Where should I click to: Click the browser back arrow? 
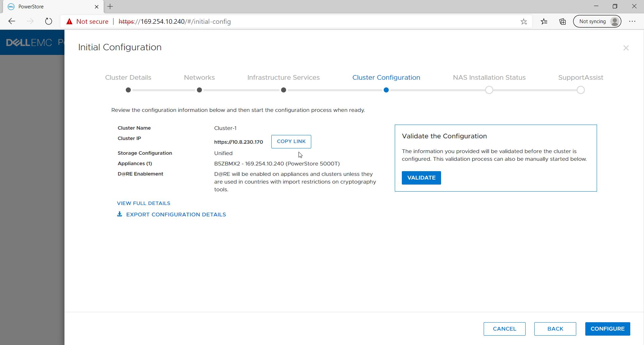point(12,21)
